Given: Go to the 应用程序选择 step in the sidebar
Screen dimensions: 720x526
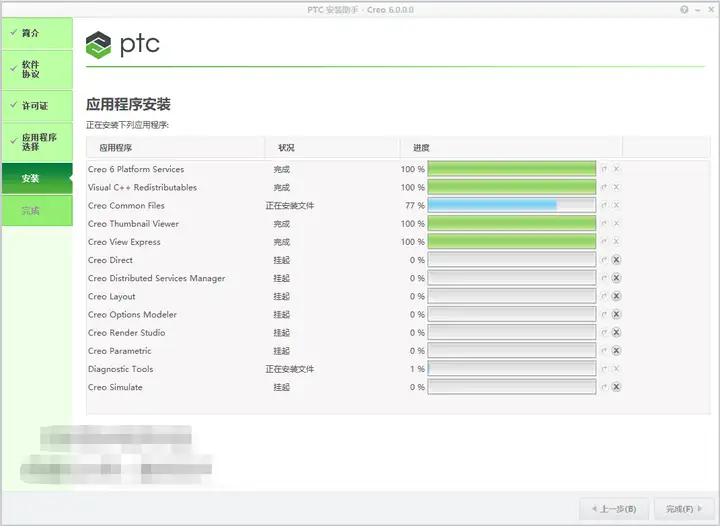Looking at the screenshot, I should (37, 142).
